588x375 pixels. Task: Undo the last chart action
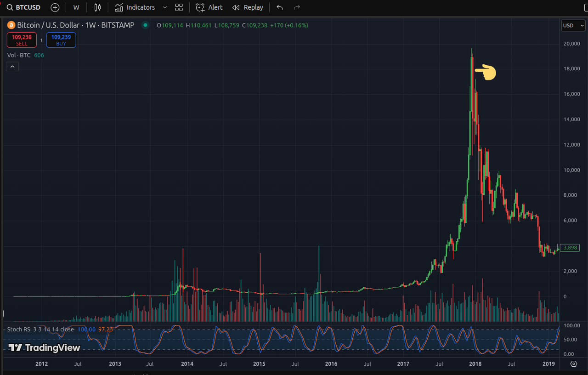280,7
